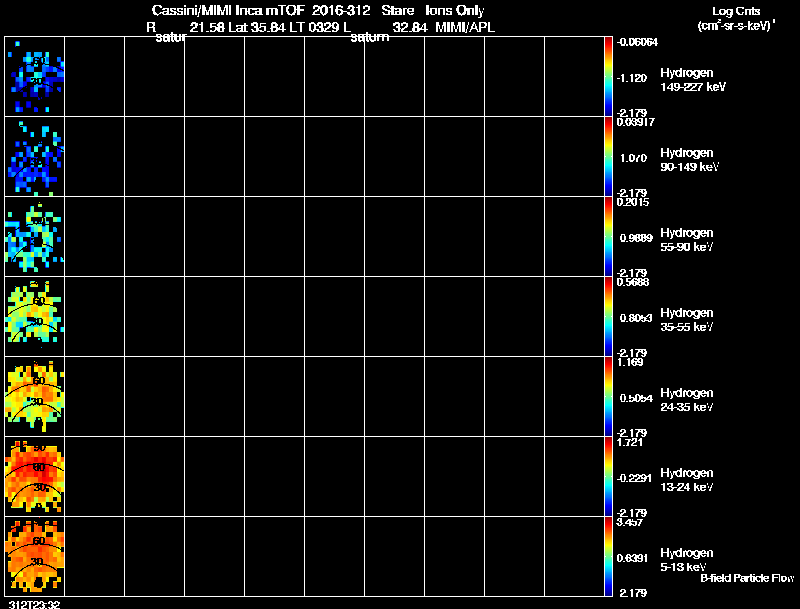800x609 pixels.
Task: Open the Hydrogen 35-55 keV image
Action: pos(35,317)
